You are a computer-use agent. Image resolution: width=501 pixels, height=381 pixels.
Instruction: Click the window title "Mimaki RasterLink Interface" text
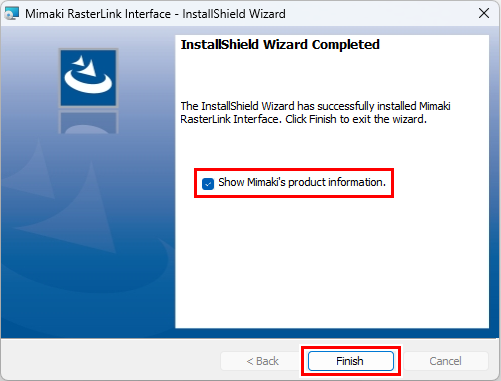click(x=98, y=14)
